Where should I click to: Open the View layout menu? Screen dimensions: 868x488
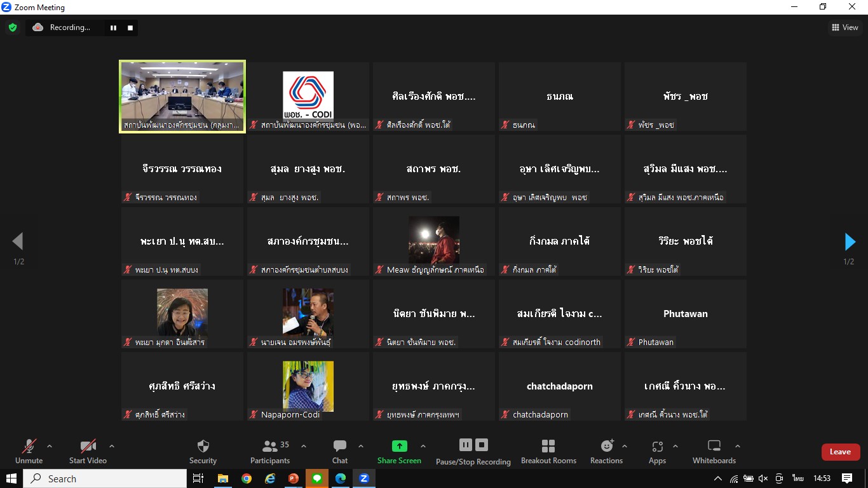pyautogui.click(x=844, y=27)
